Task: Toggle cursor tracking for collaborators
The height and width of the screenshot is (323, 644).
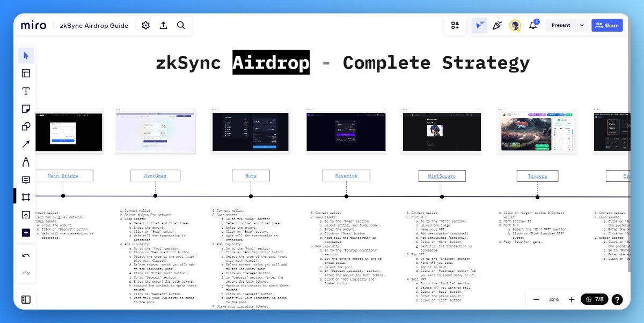Action: click(479, 25)
